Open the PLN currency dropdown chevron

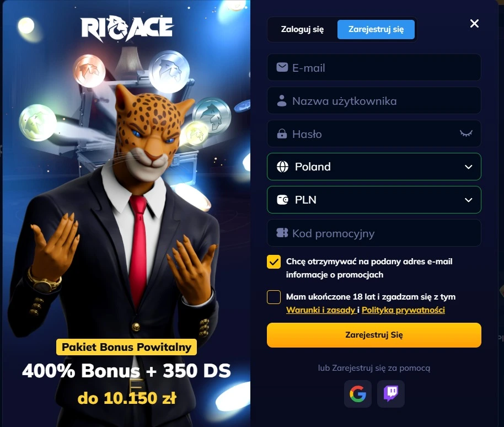[x=468, y=200]
